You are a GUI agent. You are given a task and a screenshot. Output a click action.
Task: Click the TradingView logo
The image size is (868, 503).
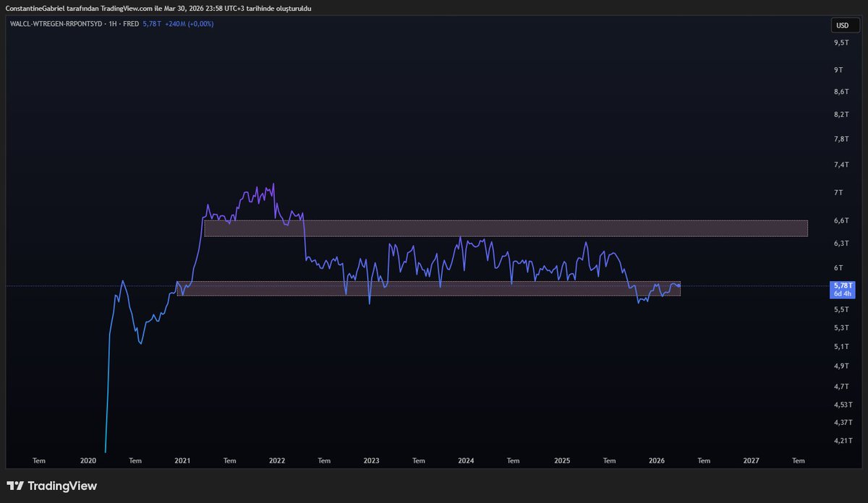pos(51,486)
